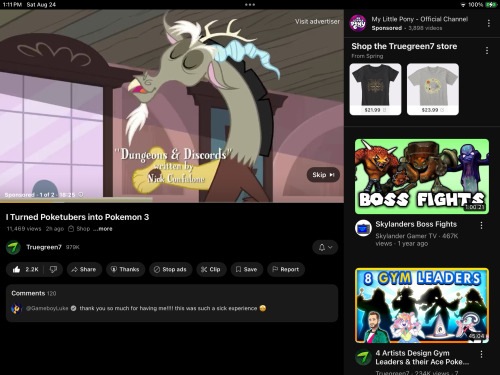Share the video

pos(83,269)
